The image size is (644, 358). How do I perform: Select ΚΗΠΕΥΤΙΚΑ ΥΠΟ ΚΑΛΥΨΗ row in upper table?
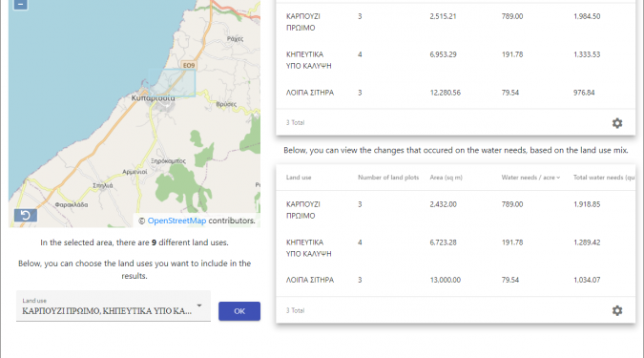point(455,60)
